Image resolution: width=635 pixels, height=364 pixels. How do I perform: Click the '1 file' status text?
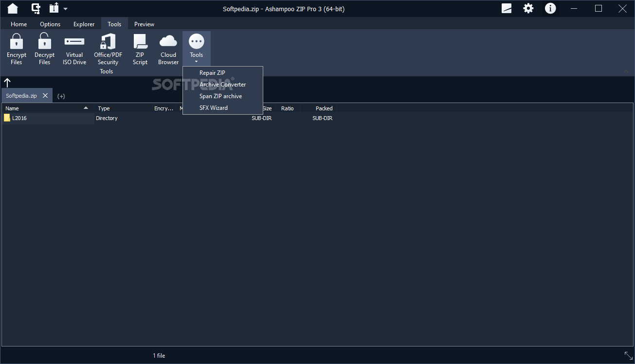coord(159,356)
